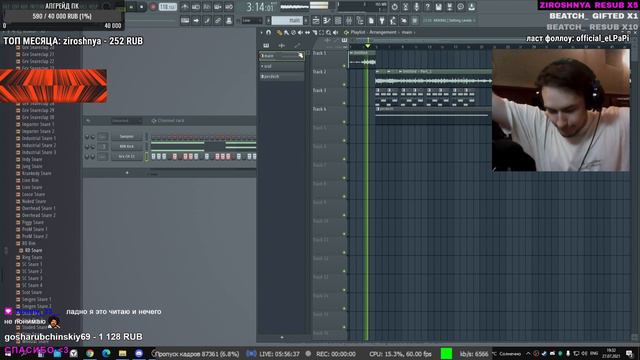
Task: Click the Channel rack title icon
Action: (154, 121)
